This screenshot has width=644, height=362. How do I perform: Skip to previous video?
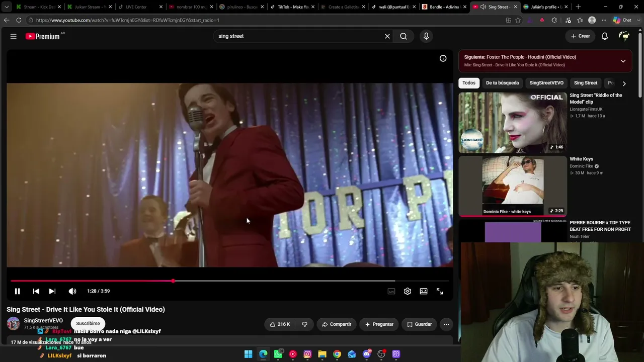36,291
